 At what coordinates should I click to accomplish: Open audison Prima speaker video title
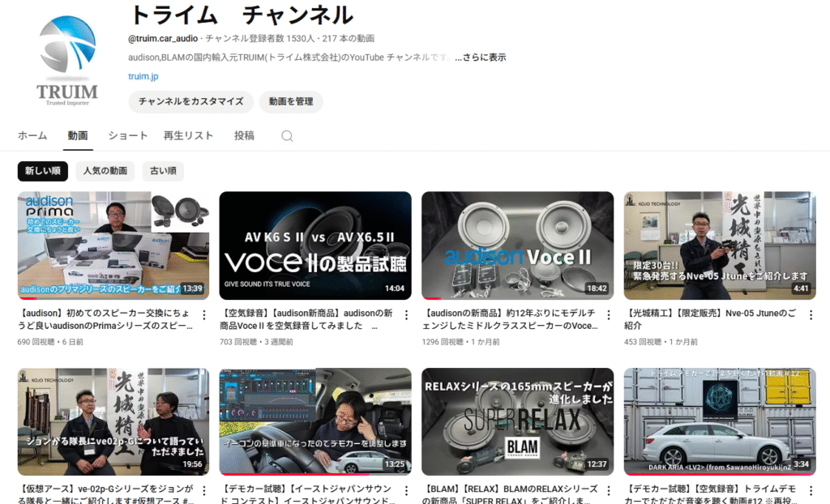(105, 319)
